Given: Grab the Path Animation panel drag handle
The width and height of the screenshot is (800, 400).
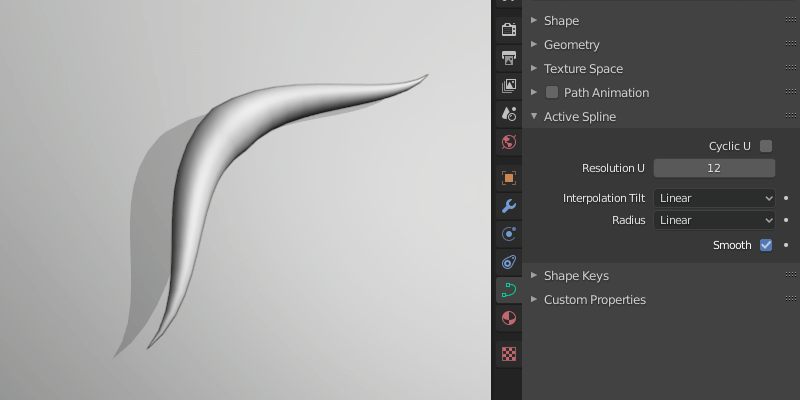Looking at the screenshot, I should 791,92.
